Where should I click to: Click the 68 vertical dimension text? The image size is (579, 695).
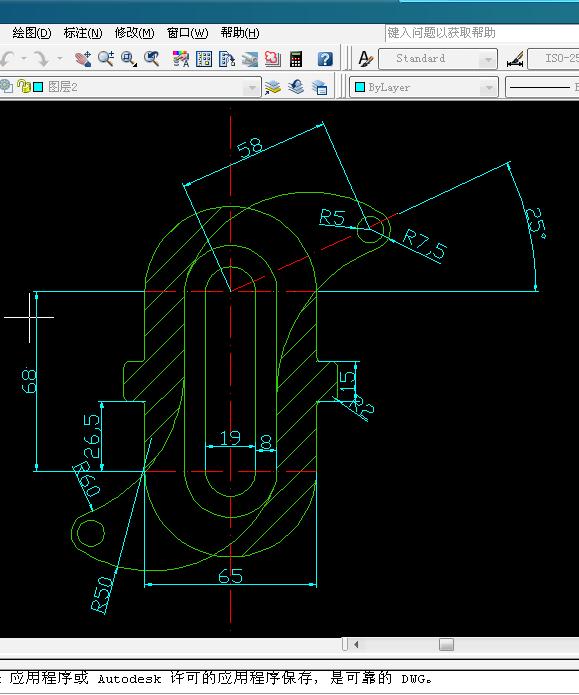29,380
